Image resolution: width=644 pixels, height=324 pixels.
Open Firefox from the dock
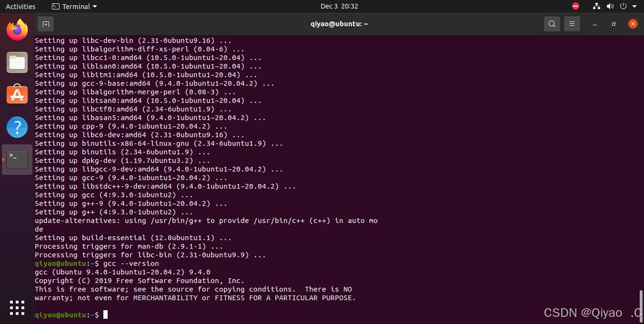(x=17, y=30)
